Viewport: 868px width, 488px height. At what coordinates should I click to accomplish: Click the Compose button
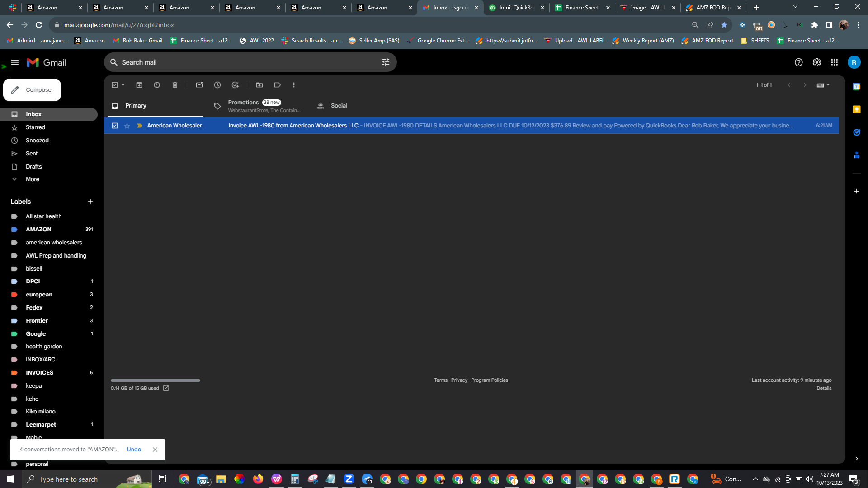[32, 90]
